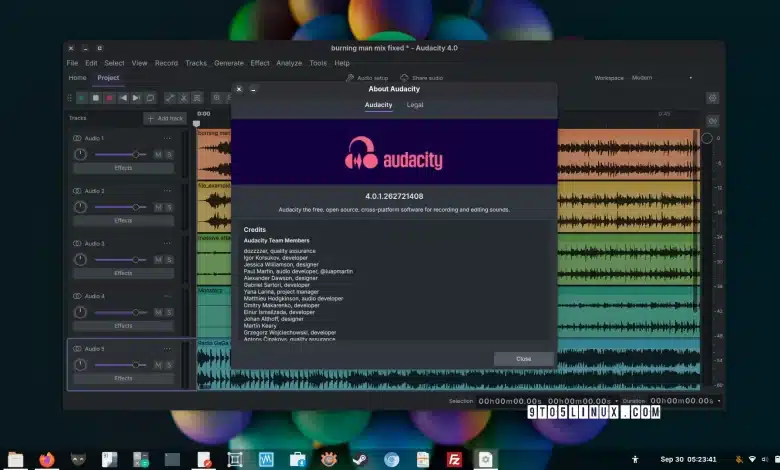Mute the Audio 1 track
The image size is (780, 470).
click(x=158, y=155)
